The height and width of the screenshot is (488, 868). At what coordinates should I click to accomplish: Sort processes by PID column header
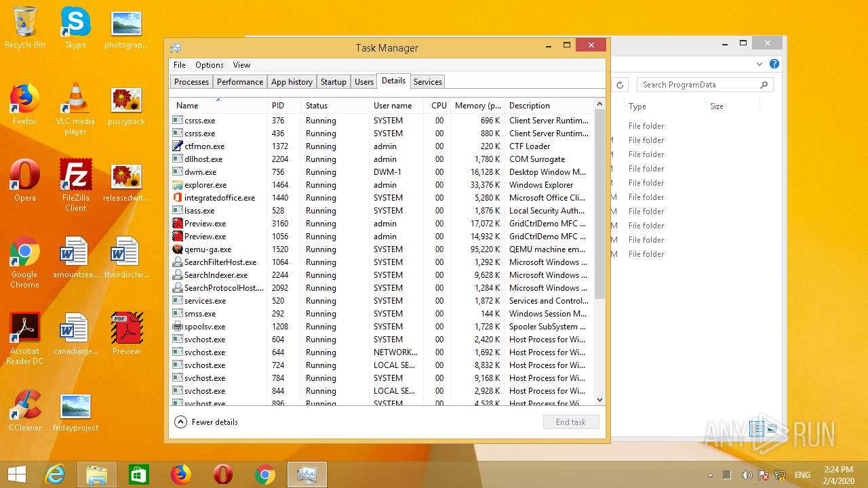pos(284,106)
